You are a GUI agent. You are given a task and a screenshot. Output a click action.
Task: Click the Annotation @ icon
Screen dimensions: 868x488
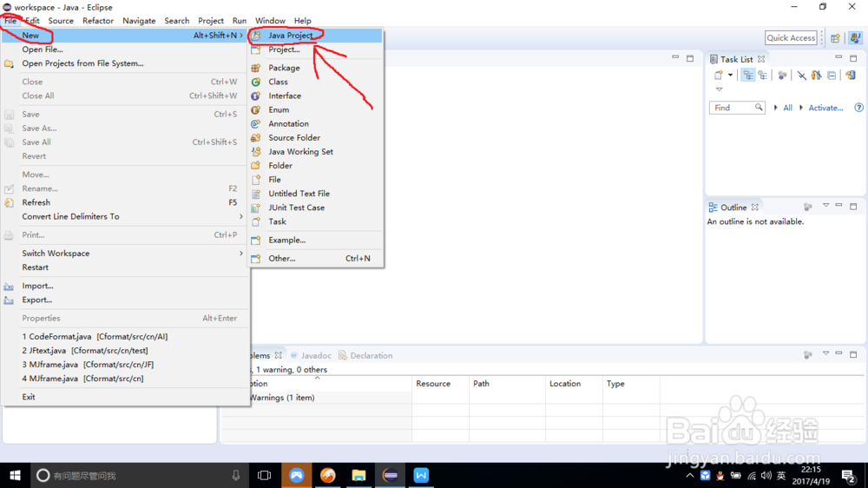[256, 123]
